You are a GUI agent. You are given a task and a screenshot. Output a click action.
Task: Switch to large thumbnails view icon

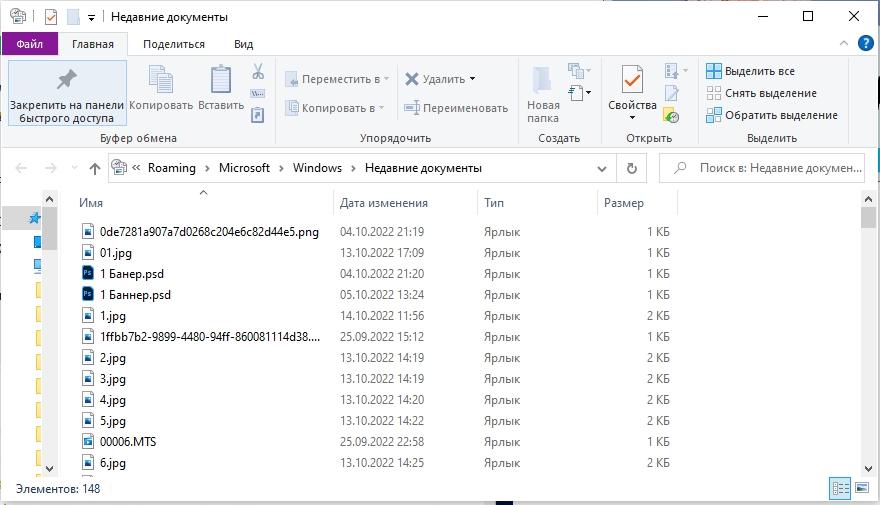tap(861, 488)
